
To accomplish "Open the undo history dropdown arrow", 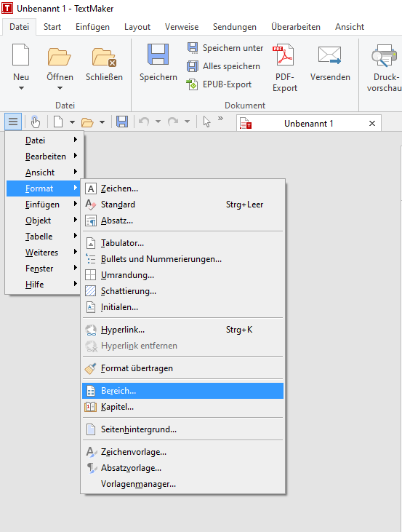I will [x=158, y=122].
